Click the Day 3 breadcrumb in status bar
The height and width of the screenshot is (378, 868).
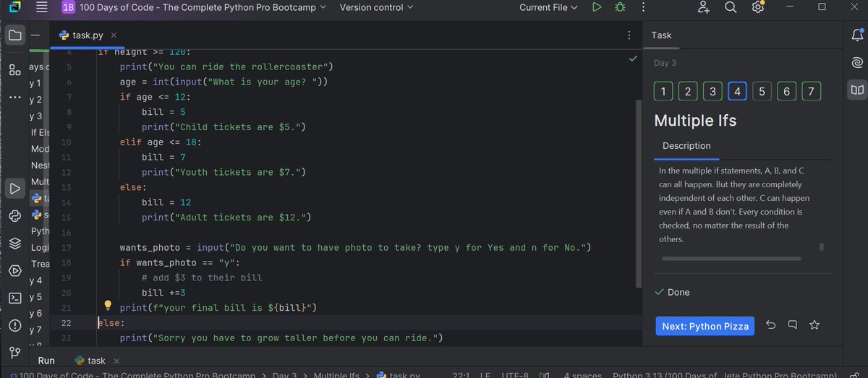284,375
